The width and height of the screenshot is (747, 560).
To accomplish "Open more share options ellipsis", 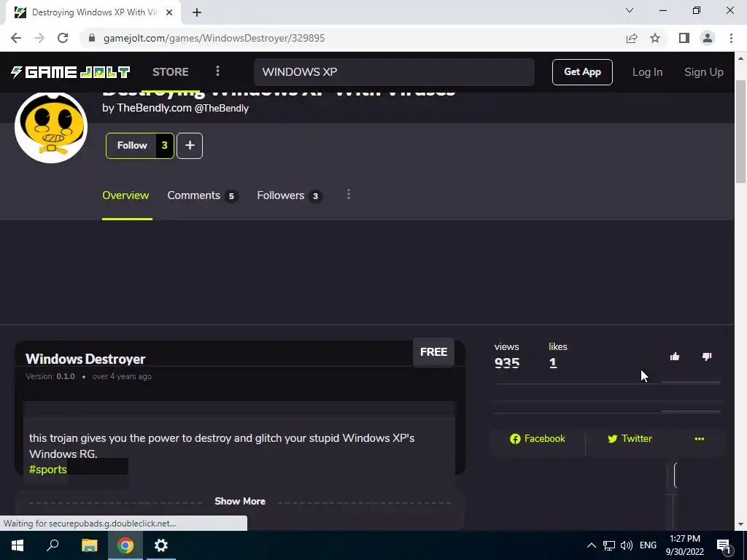I will point(700,439).
